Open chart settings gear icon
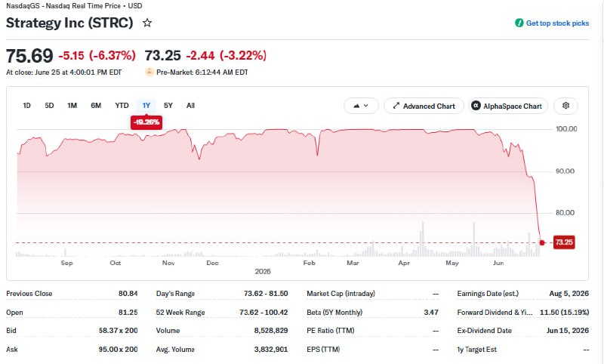The width and height of the screenshot is (604, 364). tap(565, 106)
